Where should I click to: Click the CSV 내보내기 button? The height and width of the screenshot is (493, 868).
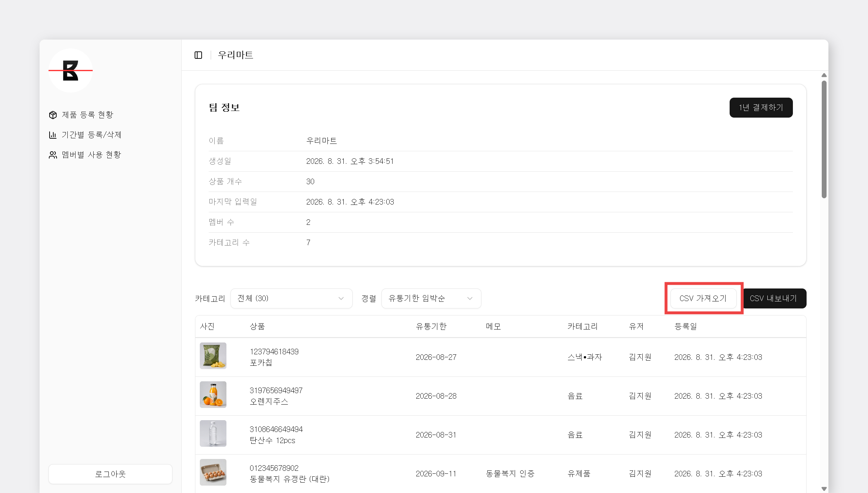coord(773,298)
